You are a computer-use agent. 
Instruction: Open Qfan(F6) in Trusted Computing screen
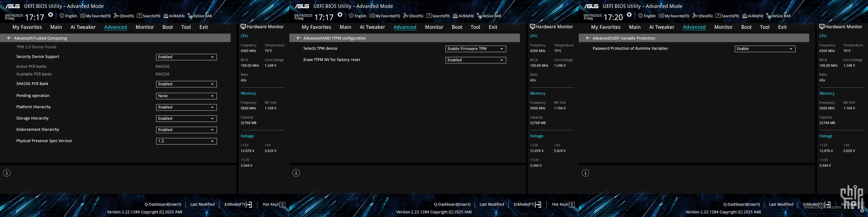click(x=124, y=16)
